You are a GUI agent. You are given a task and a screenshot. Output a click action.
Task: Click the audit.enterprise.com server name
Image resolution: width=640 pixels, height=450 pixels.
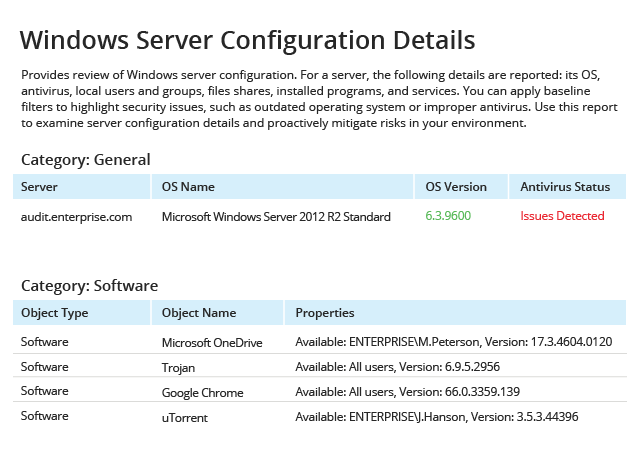(76, 216)
